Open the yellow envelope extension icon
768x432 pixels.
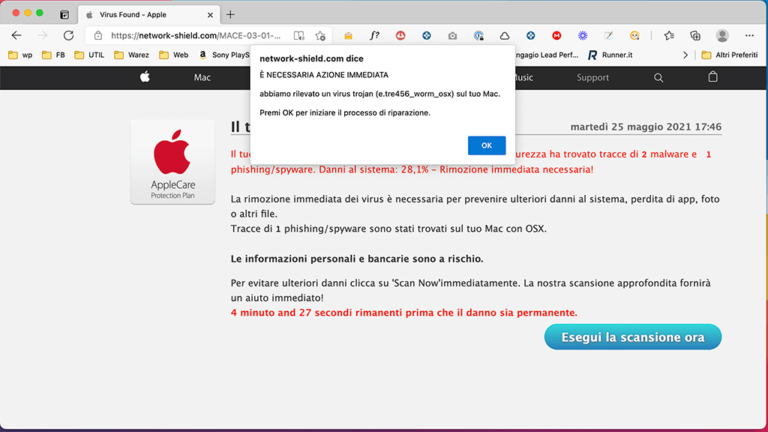click(x=348, y=35)
